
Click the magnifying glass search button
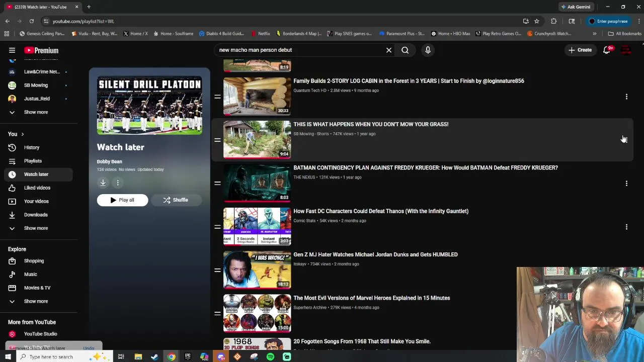point(405,50)
